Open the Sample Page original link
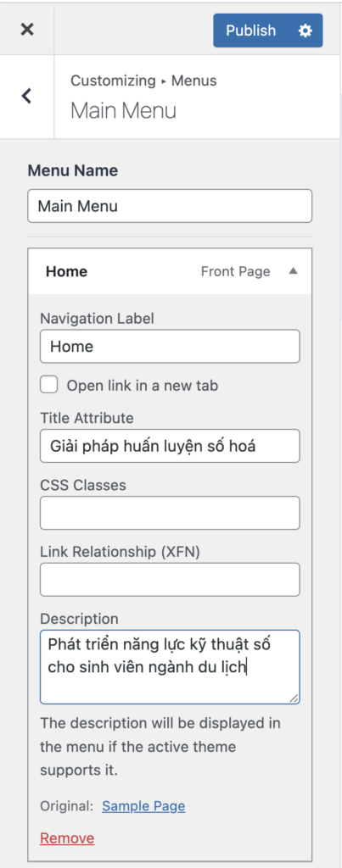This screenshot has height=868, width=342. pos(143,806)
